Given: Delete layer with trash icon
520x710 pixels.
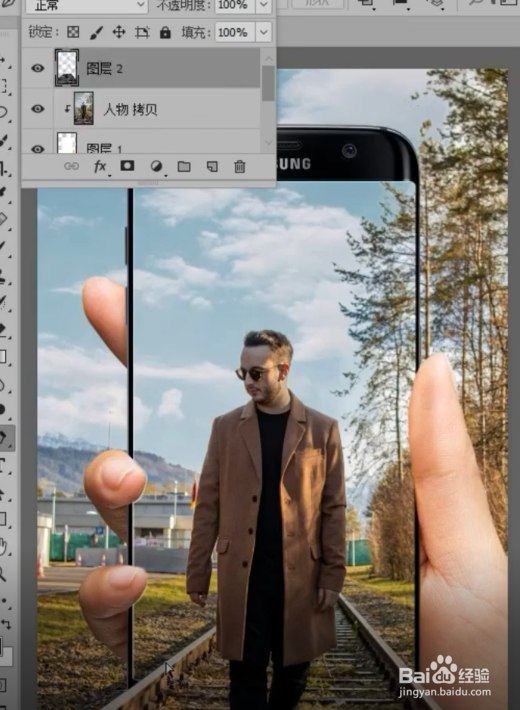Looking at the screenshot, I should point(240,167).
